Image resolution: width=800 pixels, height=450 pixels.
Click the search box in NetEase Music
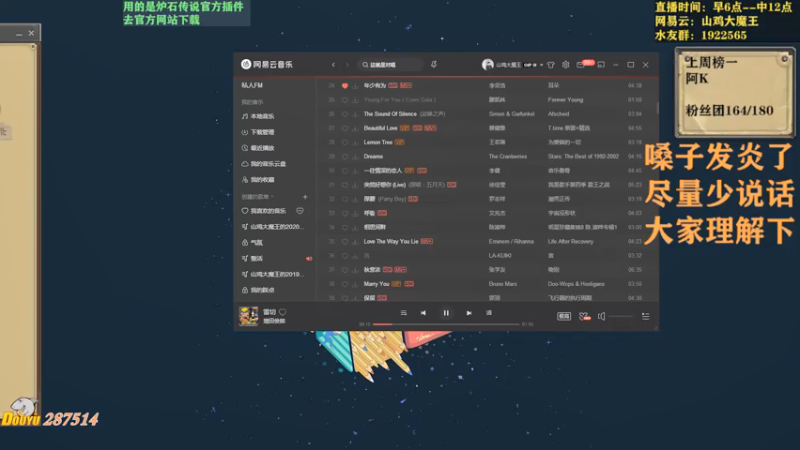pos(390,65)
